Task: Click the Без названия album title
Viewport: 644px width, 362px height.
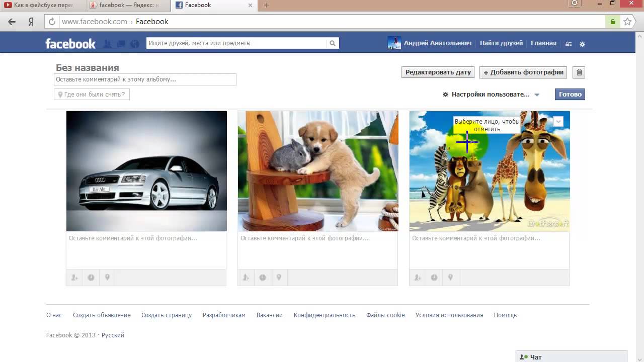Action: [88, 68]
